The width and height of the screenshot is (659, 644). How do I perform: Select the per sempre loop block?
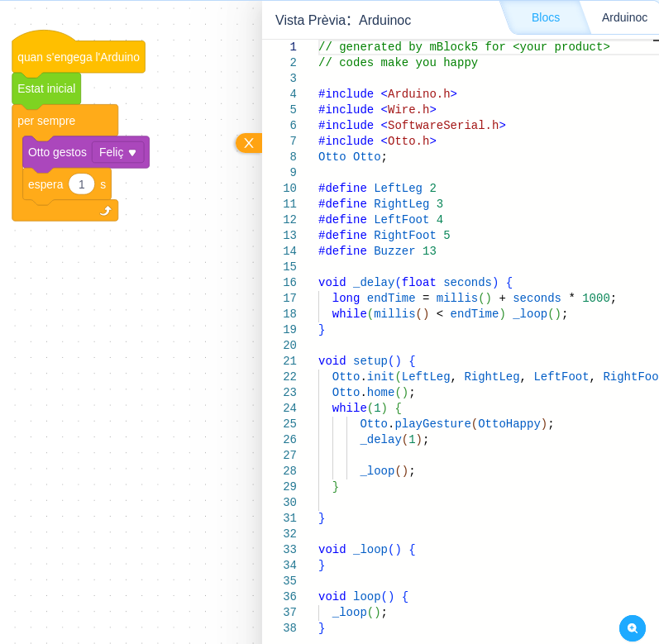tap(46, 121)
